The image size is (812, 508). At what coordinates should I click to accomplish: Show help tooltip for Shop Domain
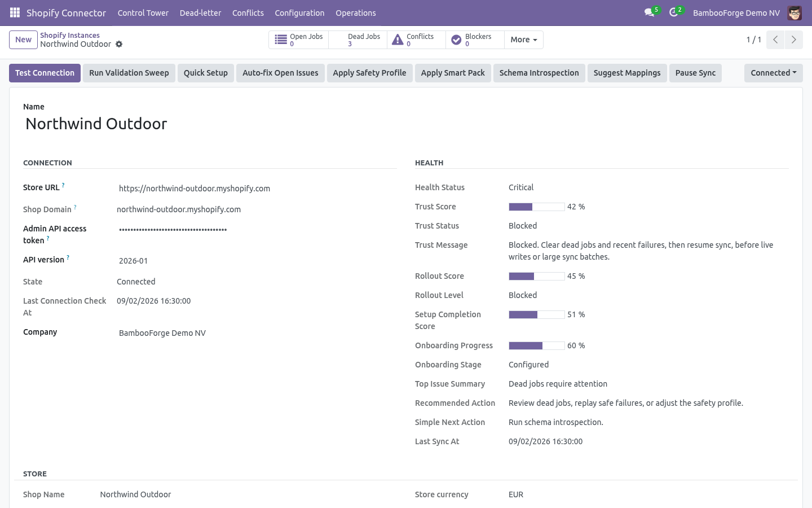coord(75,207)
